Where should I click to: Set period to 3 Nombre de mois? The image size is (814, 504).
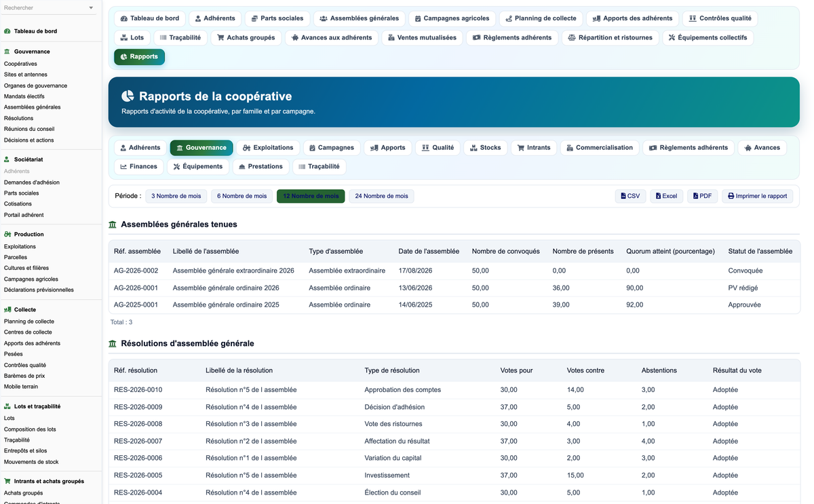coord(176,196)
